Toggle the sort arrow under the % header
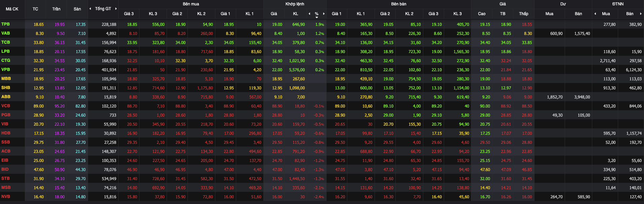The height and width of the screenshot is (204, 644). point(317,17)
